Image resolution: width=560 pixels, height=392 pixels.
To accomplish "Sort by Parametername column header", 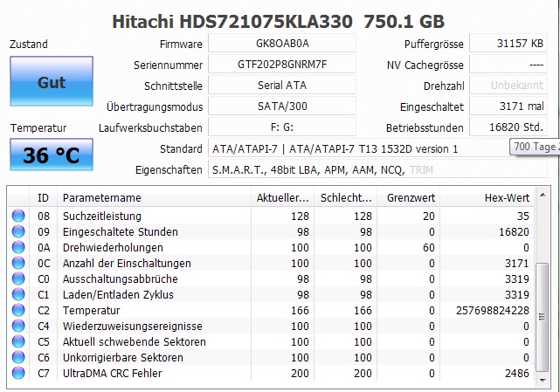I will (154, 198).
